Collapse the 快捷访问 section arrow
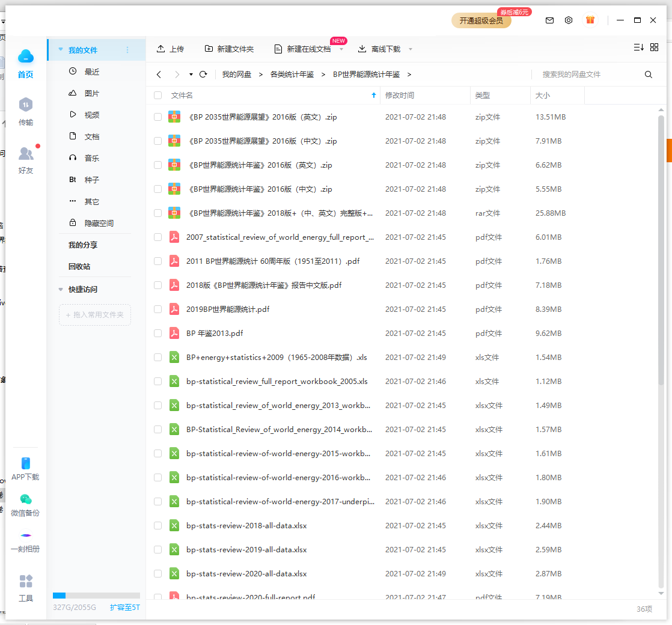Screen dimensions: 672x625 click(x=61, y=290)
